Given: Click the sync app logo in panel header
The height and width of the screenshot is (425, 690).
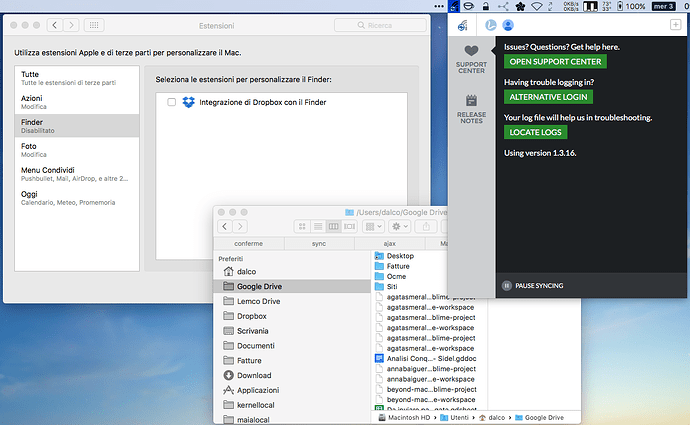Looking at the screenshot, I should pos(462,26).
